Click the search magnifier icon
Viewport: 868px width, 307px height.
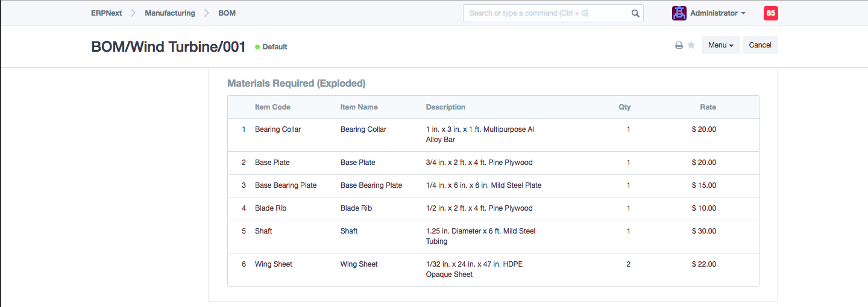click(635, 13)
